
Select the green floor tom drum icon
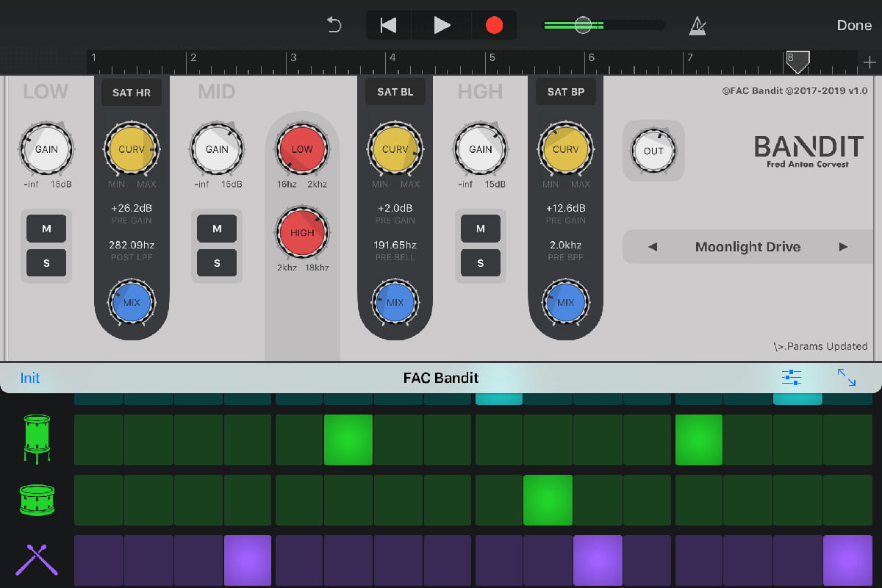click(x=37, y=440)
